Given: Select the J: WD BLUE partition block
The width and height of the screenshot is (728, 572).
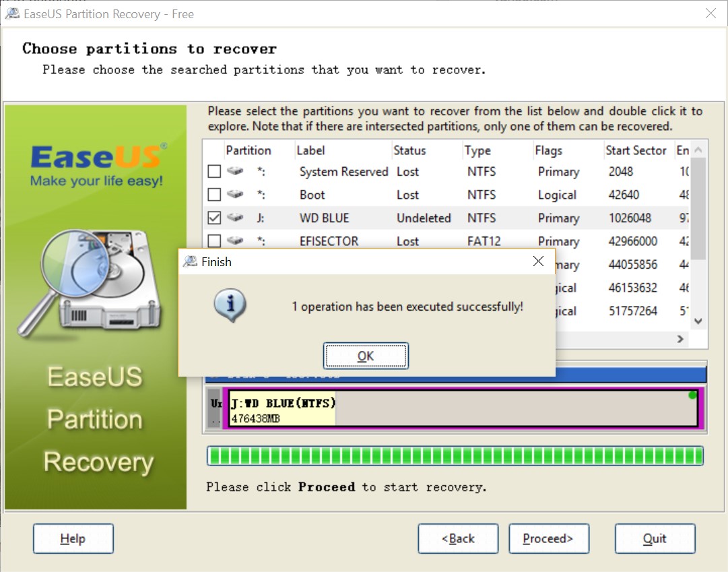Looking at the screenshot, I should (x=462, y=409).
